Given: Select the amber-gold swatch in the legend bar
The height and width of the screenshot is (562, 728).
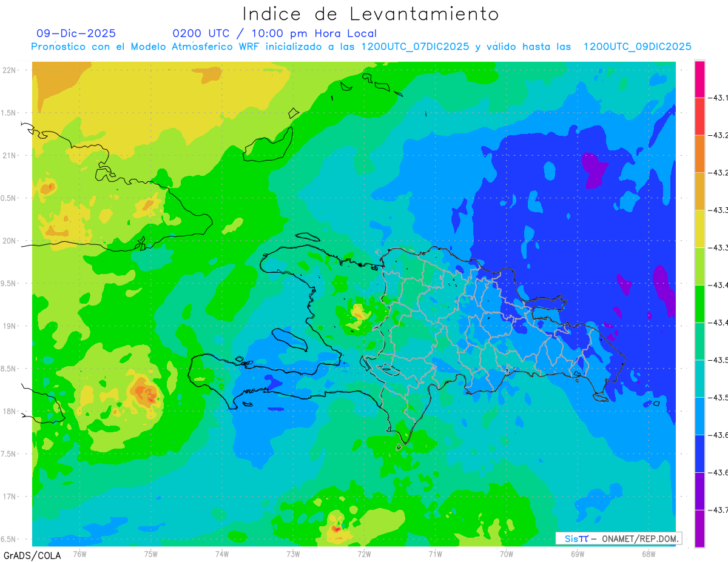Looking at the screenshot, I should pos(699,192).
